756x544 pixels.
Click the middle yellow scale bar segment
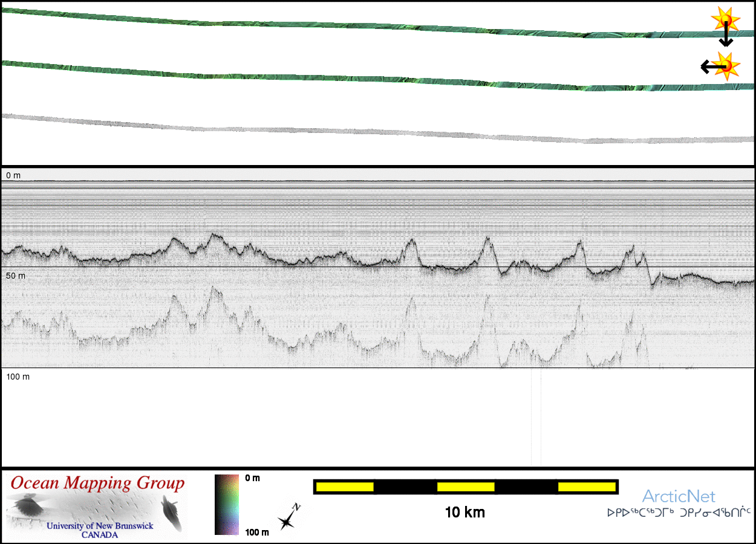click(465, 487)
